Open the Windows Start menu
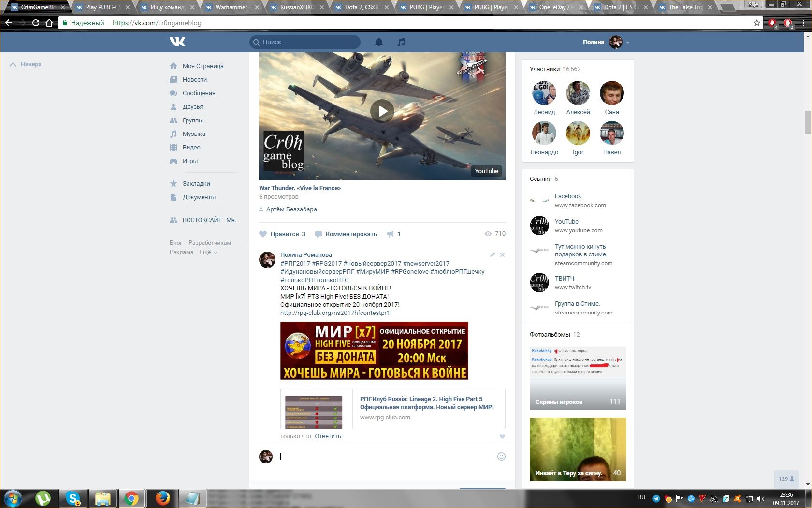Image resolution: width=812 pixels, height=508 pixels. pos(14,498)
